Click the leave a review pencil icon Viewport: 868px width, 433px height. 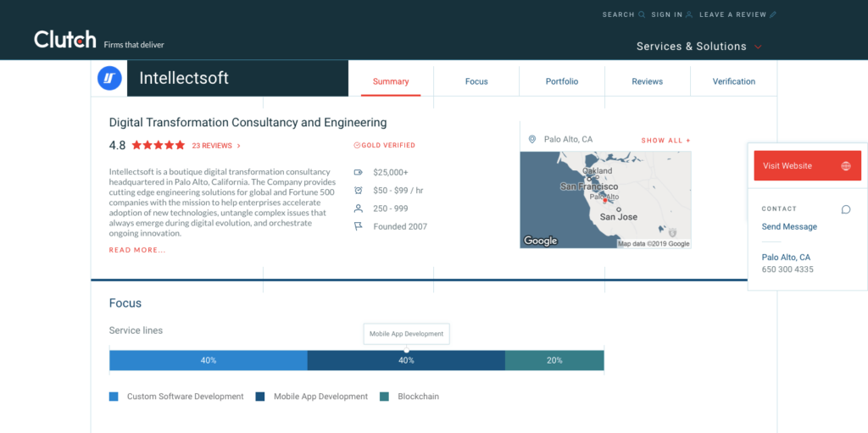coord(773,15)
